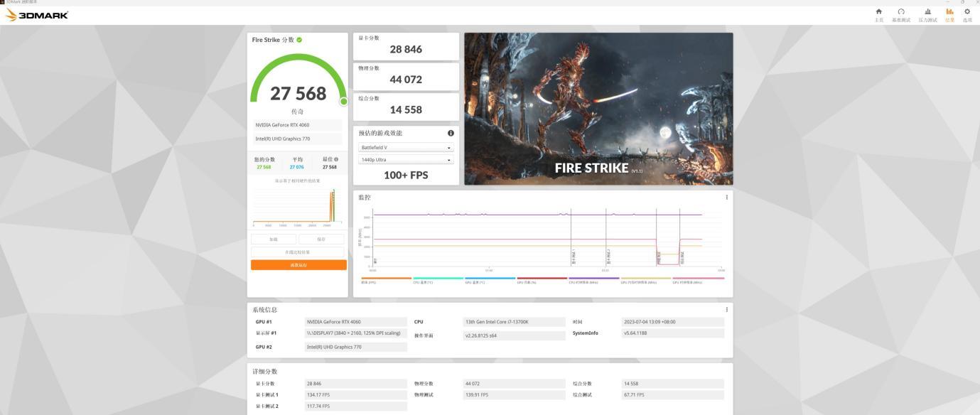Click the SystemInfo version v5.64.1188
Viewport: 980px width, 415px height.
(672, 333)
